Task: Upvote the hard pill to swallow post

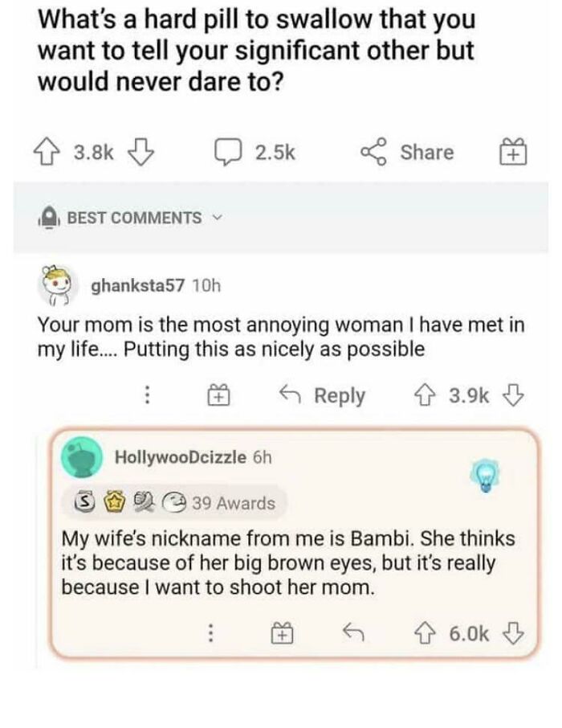Action: coord(46,153)
